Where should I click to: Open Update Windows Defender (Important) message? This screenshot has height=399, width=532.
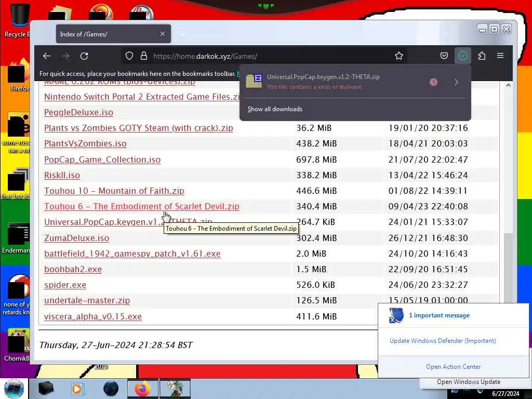click(x=443, y=341)
